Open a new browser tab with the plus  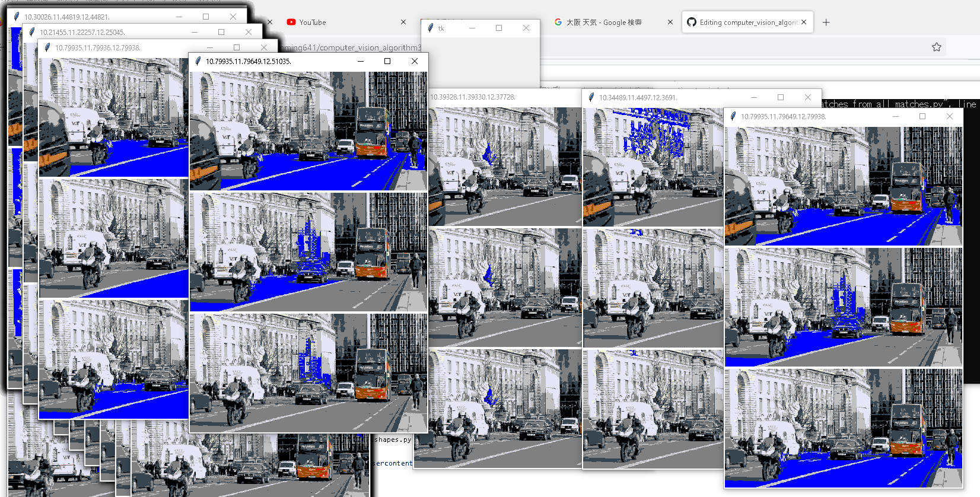pyautogui.click(x=826, y=22)
